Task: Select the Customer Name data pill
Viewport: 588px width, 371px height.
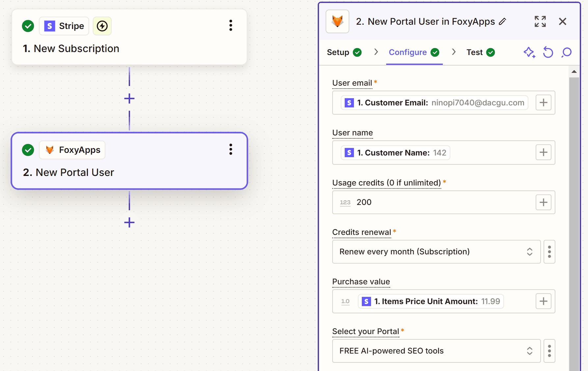Action: pos(395,153)
